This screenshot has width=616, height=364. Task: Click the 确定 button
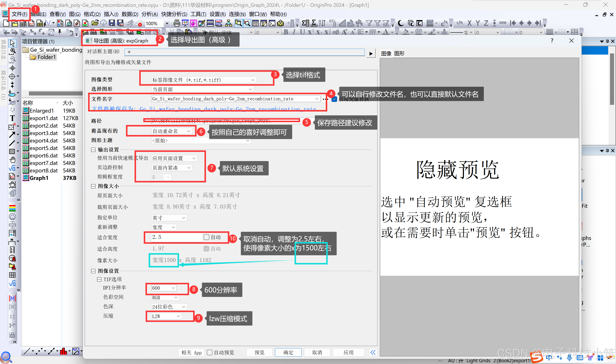click(288, 352)
